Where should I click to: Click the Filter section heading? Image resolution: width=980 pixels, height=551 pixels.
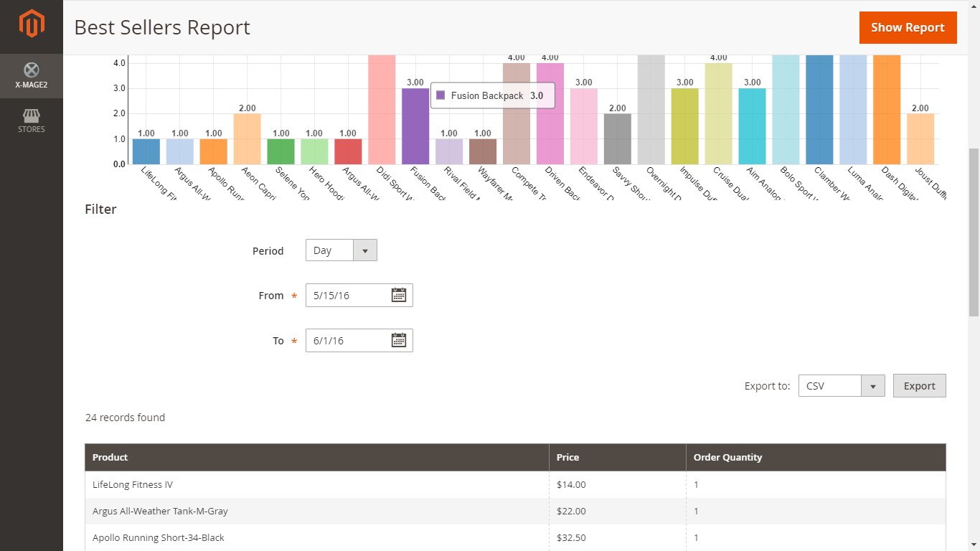pos(100,209)
